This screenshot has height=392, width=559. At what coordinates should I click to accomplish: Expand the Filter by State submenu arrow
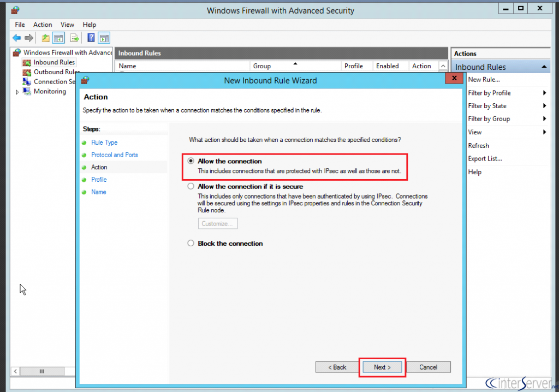pos(544,105)
